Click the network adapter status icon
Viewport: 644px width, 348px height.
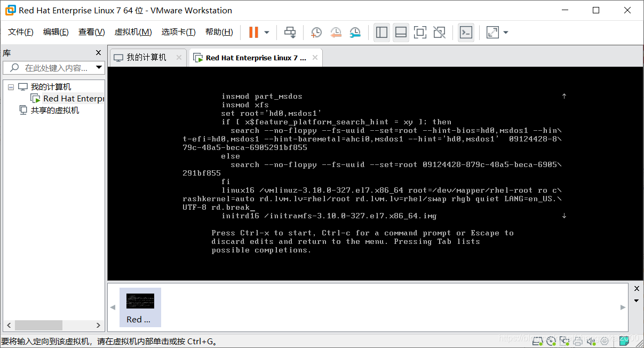coord(563,340)
